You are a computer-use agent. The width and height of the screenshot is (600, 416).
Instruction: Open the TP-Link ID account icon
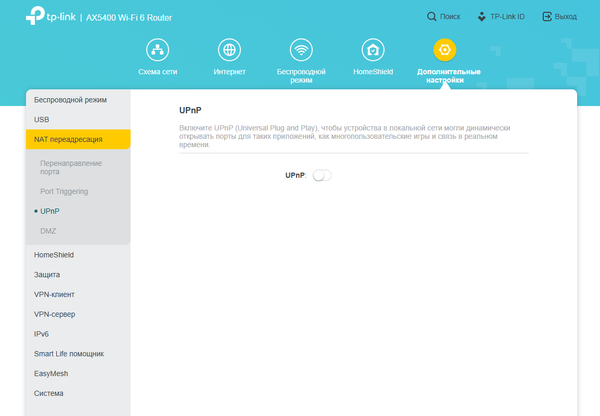coord(483,17)
